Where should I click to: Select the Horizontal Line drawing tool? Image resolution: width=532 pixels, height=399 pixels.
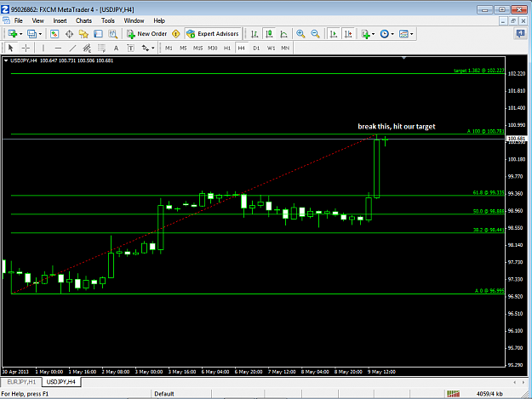[x=59, y=48]
